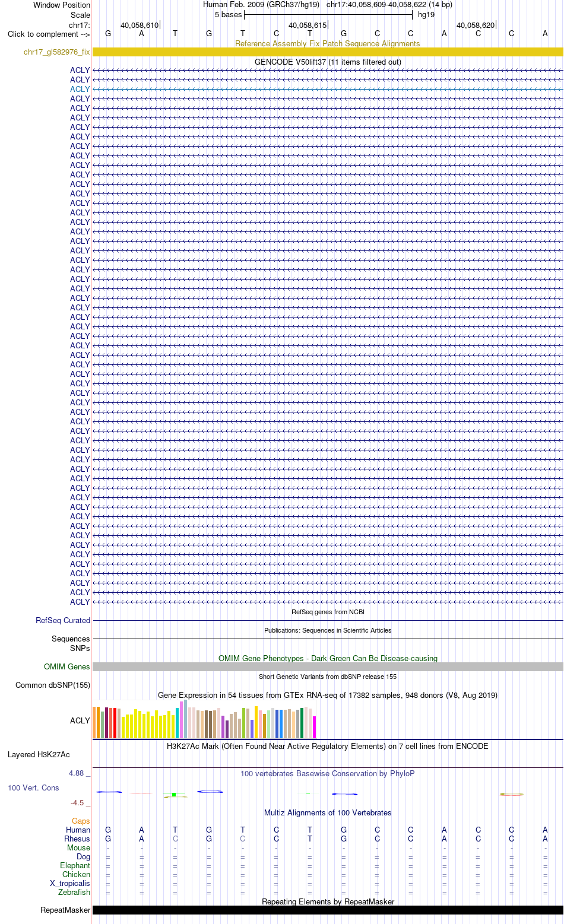This screenshot has width=564, height=924.
Task: Select the Zebrafish alignment row label
Action: [x=74, y=892]
